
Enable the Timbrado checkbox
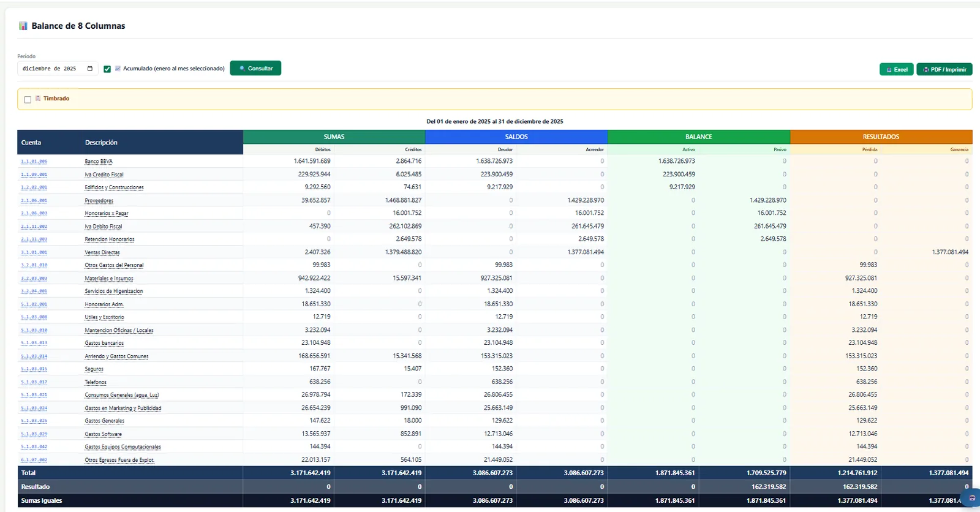(28, 99)
